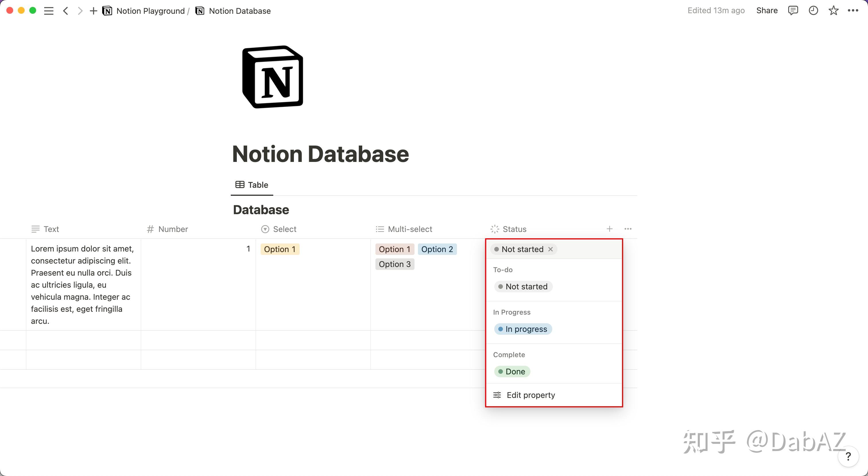Open database options with the ellipsis icon
This screenshot has width=868, height=476.
pyautogui.click(x=628, y=229)
